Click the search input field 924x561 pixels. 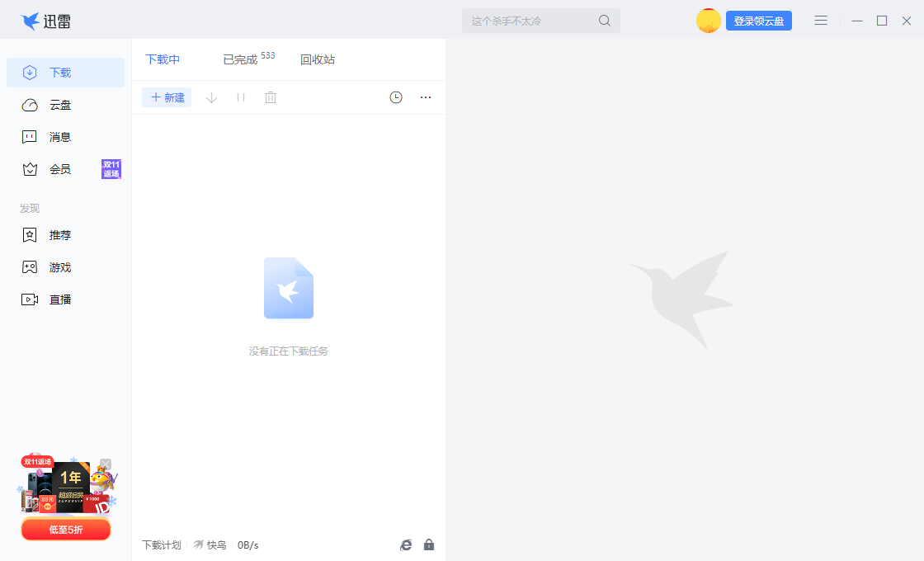528,21
